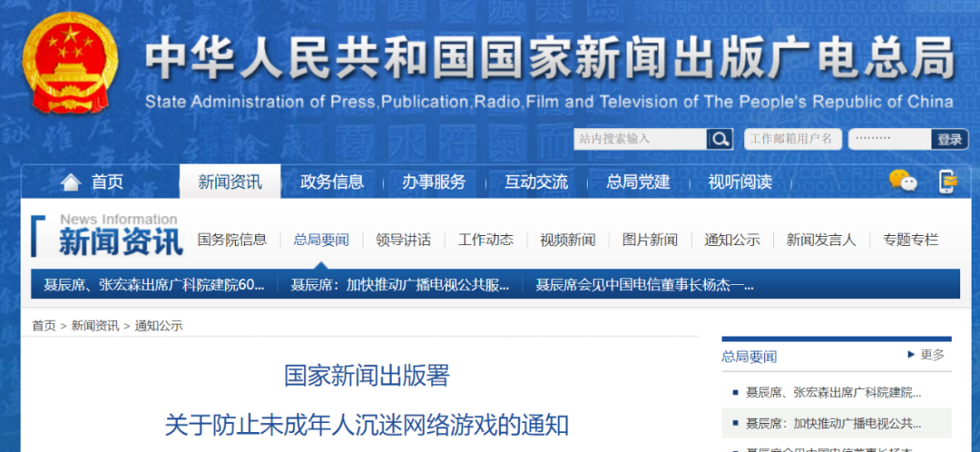The height and width of the screenshot is (452, 980).
Task: Select the 新闻发言人 tab
Action: pos(820,240)
